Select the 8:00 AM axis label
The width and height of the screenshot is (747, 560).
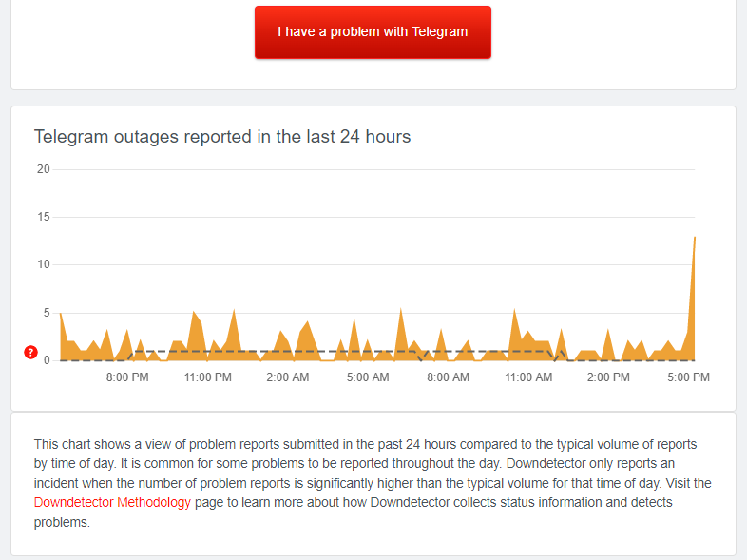448,377
